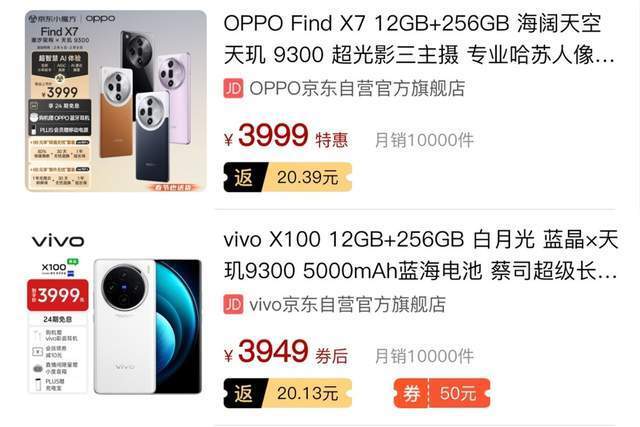
Task: Click 月销10000件 on the OPPO listing
Action: click(424, 140)
